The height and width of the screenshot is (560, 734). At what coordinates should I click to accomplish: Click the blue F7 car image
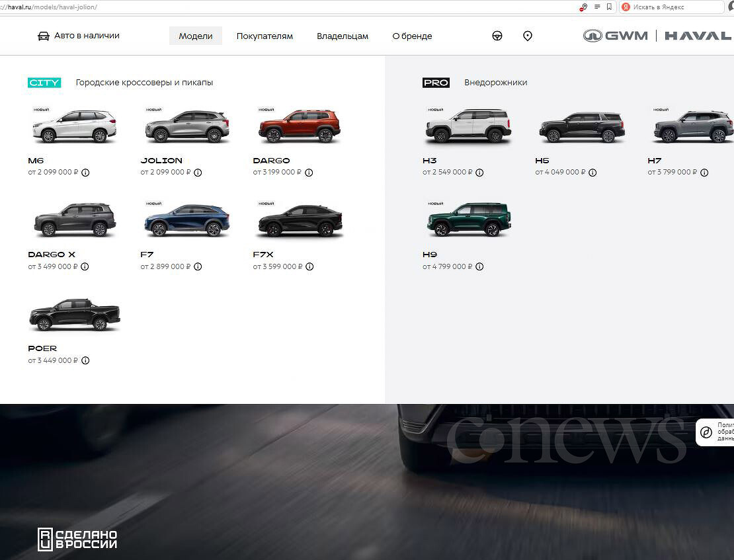pos(187,221)
